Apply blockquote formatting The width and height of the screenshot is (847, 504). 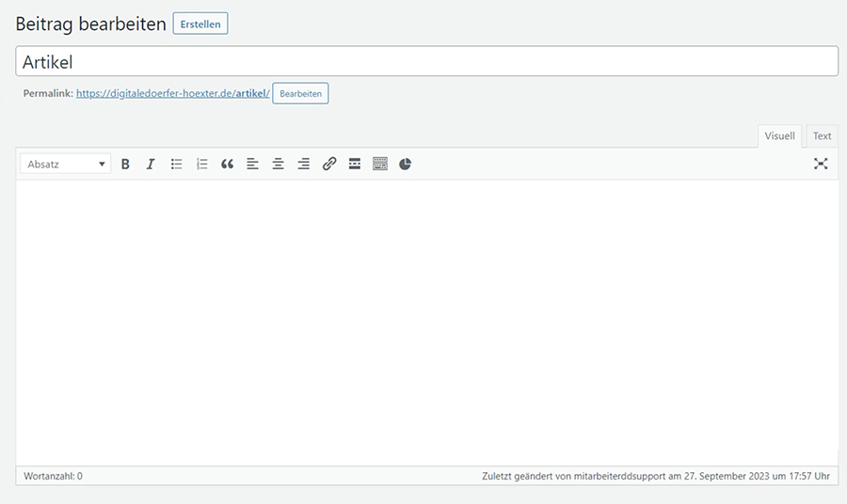227,164
